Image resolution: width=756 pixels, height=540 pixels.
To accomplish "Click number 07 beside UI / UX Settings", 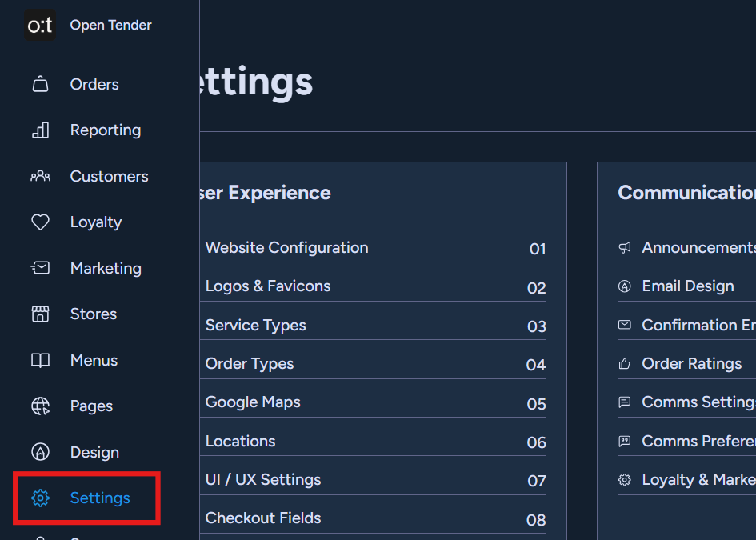I will click(537, 481).
